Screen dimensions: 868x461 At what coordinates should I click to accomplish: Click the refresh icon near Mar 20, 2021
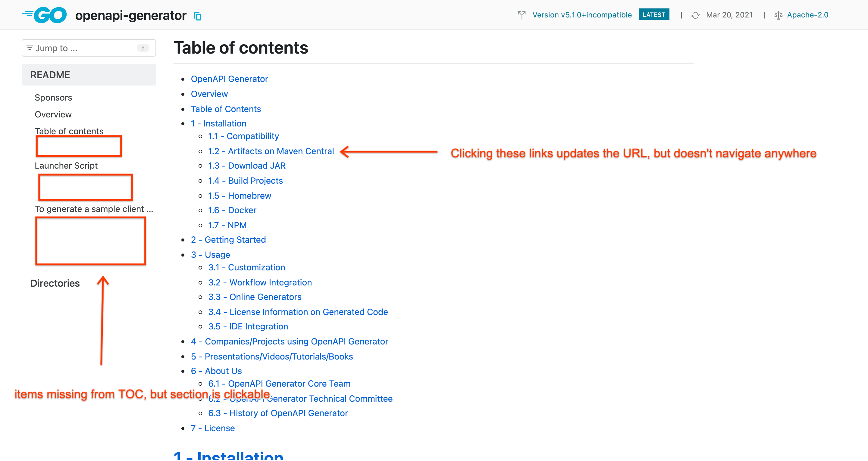coord(695,15)
